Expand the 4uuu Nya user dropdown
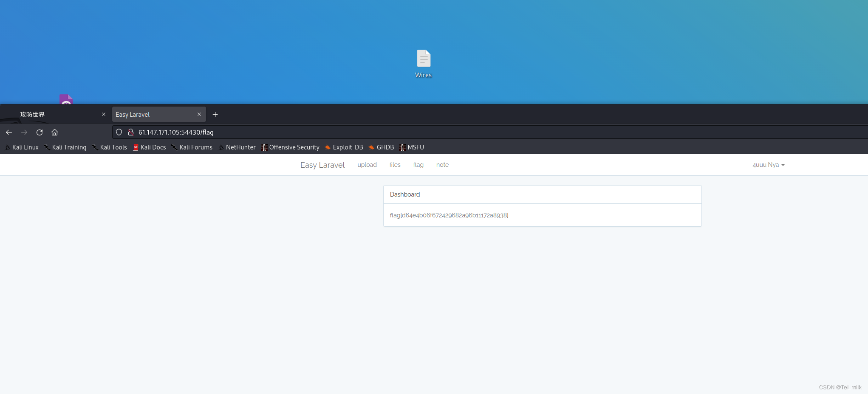868x394 pixels. (769, 165)
